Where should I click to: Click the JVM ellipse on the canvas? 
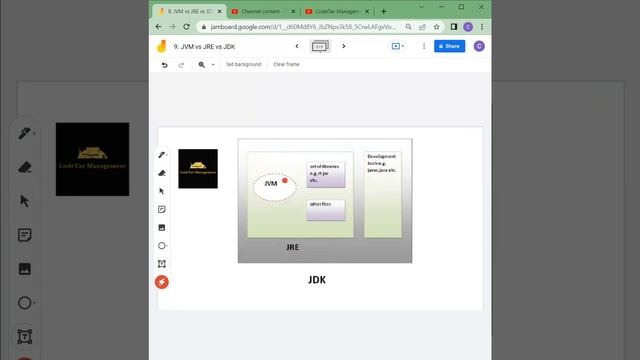click(274, 187)
